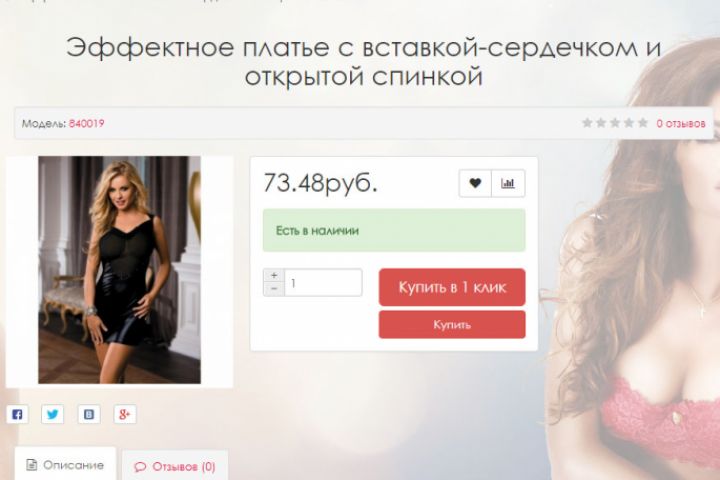The width and height of the screenshot is (720, 480).
Task: Share product on Facebook
Action: (17, 414)
